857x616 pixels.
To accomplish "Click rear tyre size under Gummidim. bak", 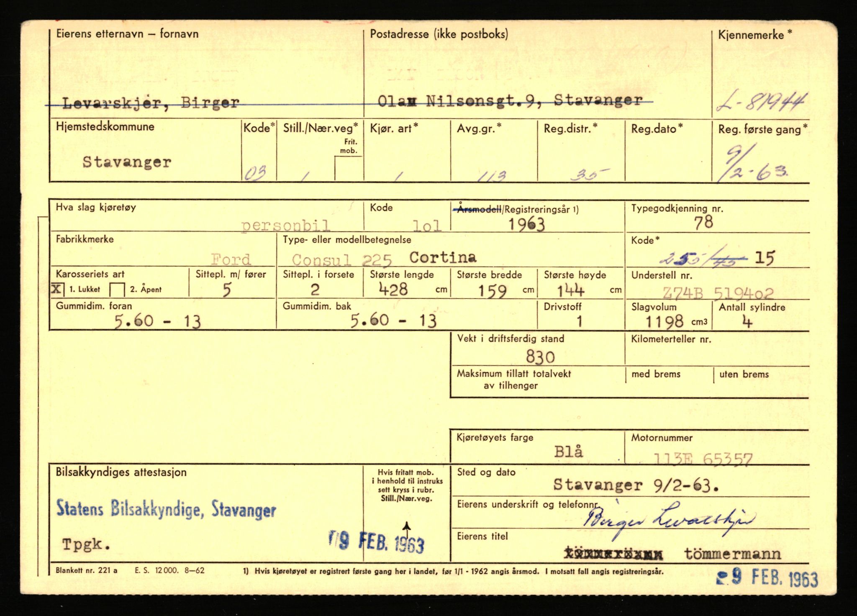I will click(x=393, y=321).
